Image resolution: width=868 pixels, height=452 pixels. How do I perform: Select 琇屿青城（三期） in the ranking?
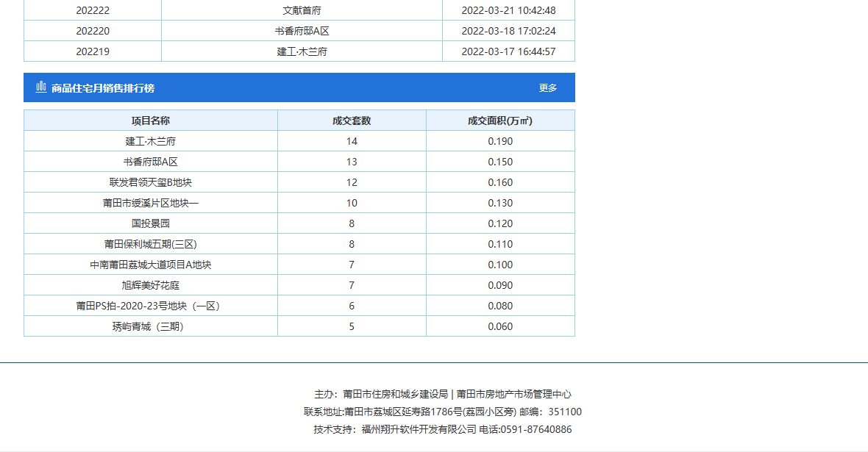tap(151, 326)
